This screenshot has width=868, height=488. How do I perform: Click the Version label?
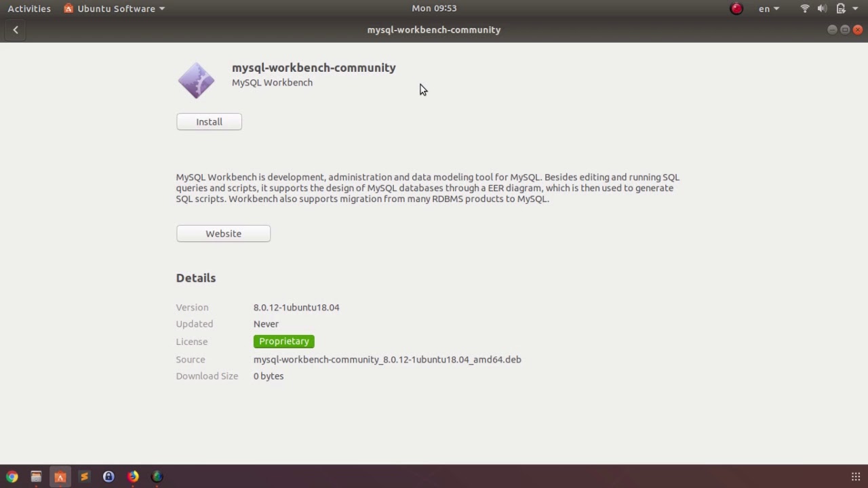(192, 308)
